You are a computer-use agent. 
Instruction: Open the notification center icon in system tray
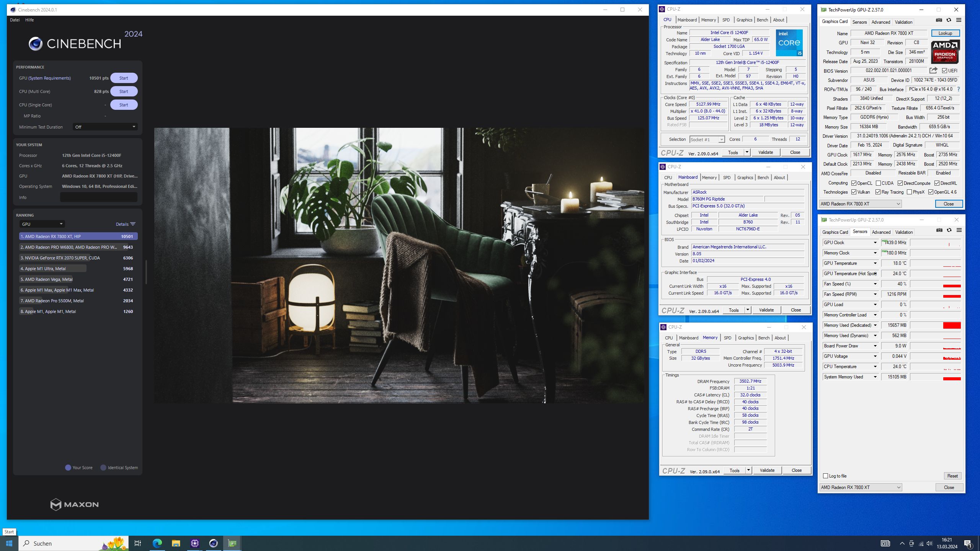[x=968, y=543]
